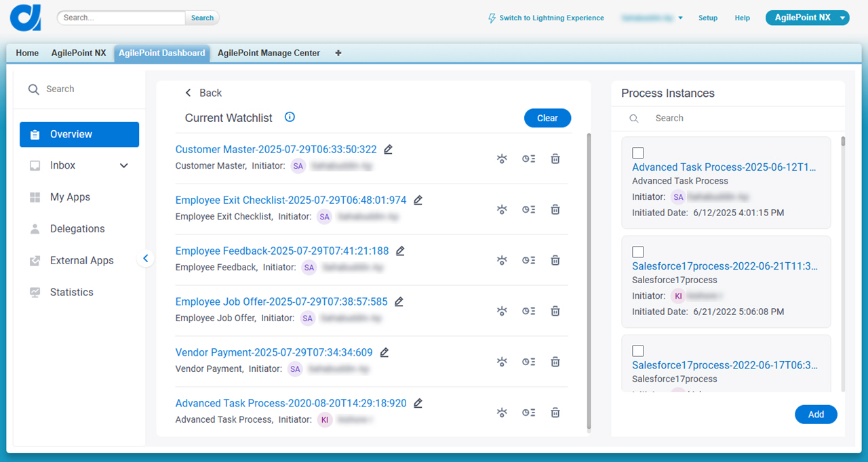The height and width of the screenshot is (462, 868).
Task: Open the AgilePoint NX app dropdown
Action: (808, 18)
